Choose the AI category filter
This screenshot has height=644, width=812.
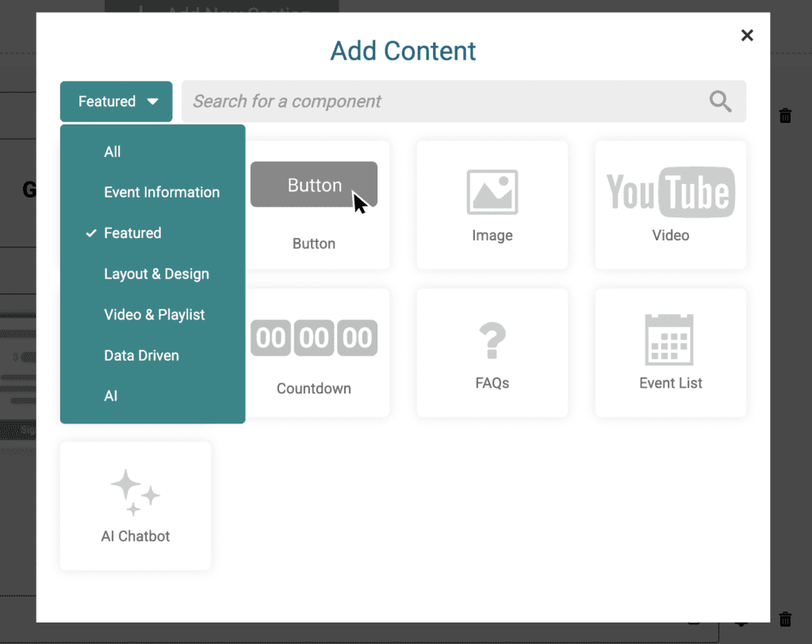(111, 396)
